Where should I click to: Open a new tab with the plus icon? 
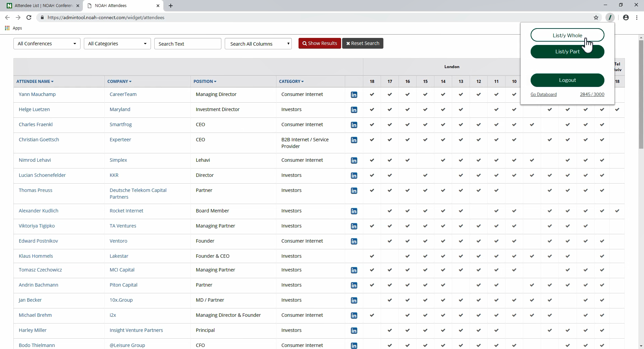171,6
